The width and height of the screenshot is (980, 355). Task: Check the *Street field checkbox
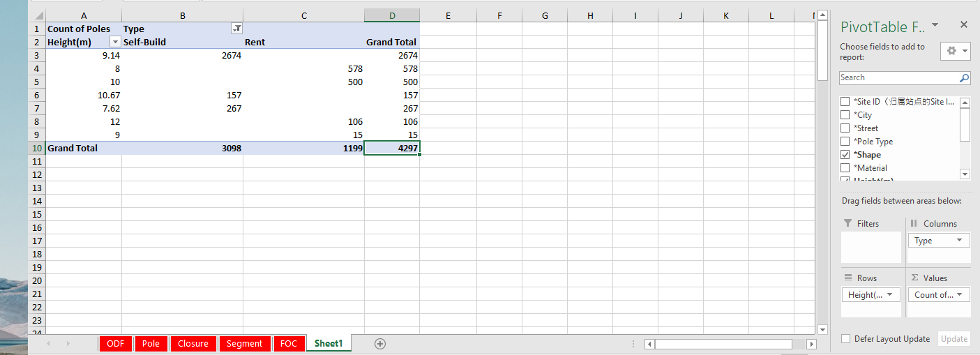[x=845, y=128]
